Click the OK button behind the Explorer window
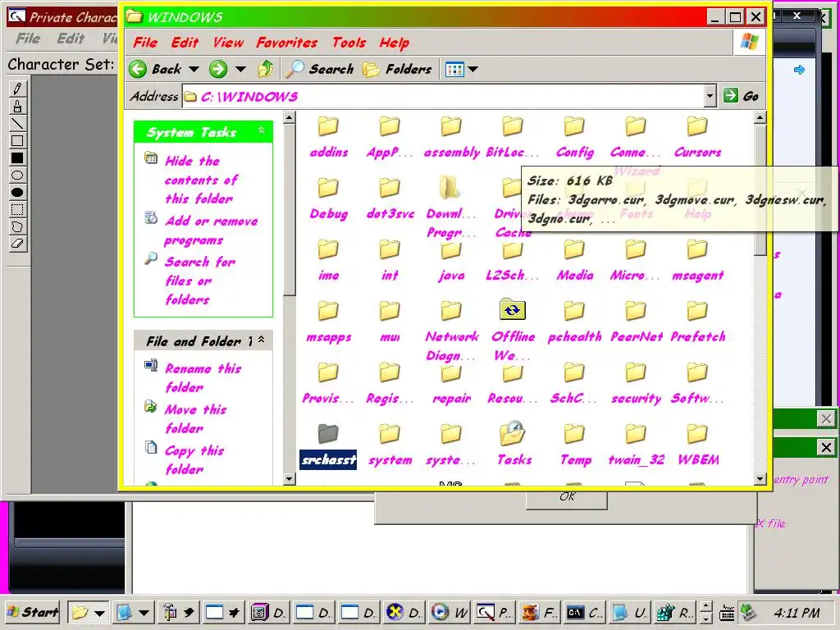The height and width of the screenshot is (630, 840). (x=567, y=499)
